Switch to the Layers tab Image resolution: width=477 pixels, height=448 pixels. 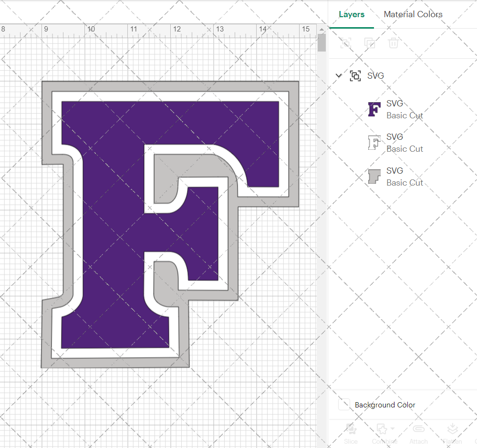(352, 14)
